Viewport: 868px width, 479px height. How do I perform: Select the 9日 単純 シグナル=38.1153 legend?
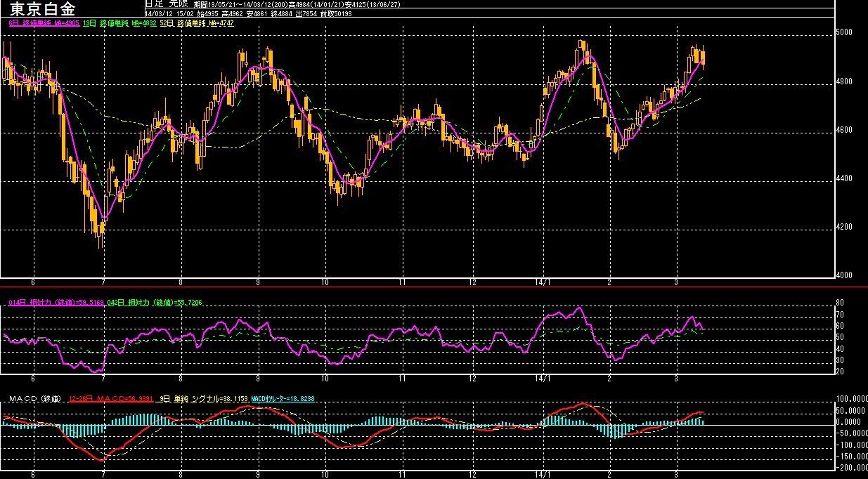202,399
